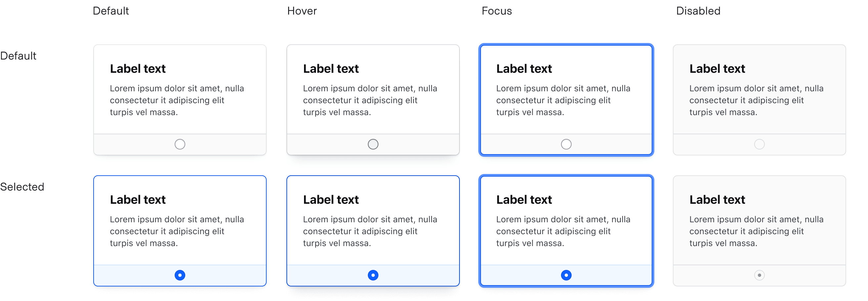The width and height of the screenshot is (868, 301).
Task: Click "Label text" in selected Default-column card
Action: tap(138, 199)
